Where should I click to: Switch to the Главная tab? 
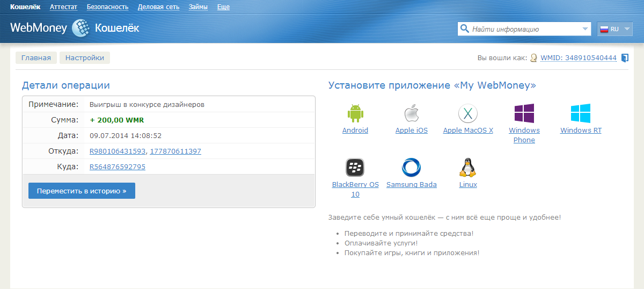click(x=36, y=58)
